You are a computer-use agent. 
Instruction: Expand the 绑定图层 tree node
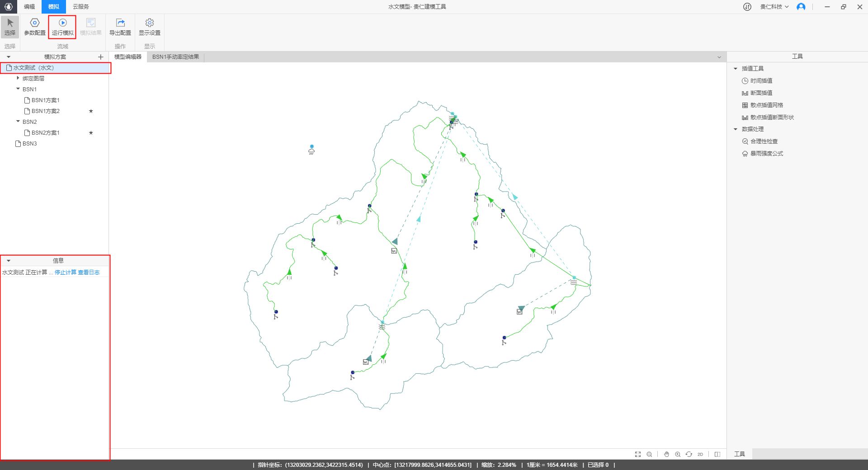click(18, 78)
